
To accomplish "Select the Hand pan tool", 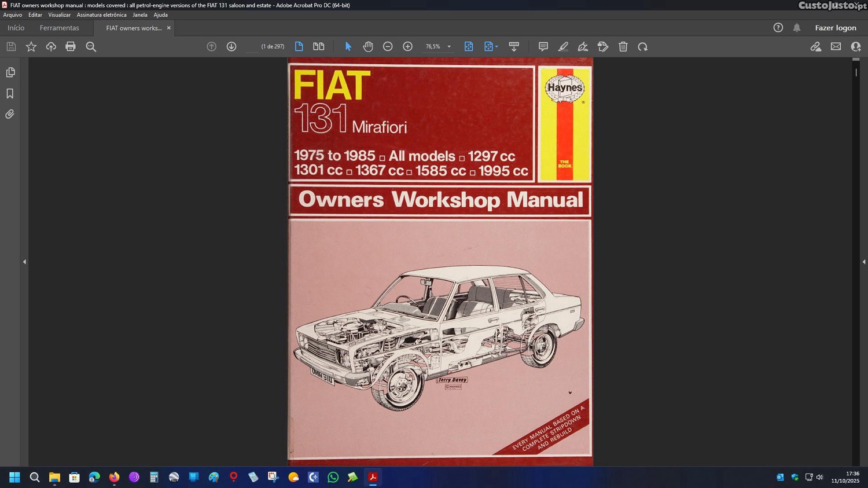I will click(x=368, y=47).
